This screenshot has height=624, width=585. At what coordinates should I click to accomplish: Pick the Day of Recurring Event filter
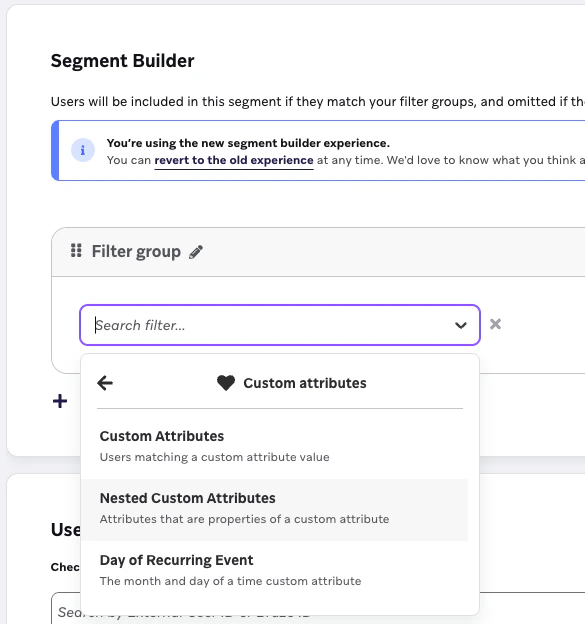pyautogui.click(x=275, y=570)
